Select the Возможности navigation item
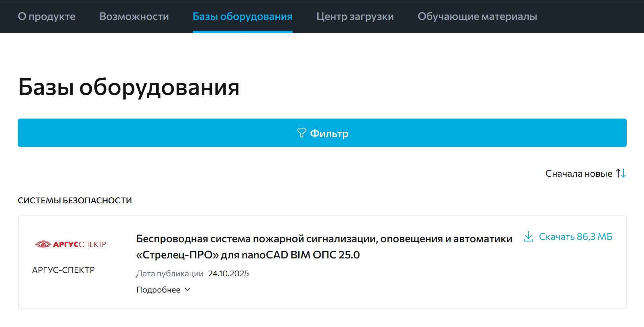Viewport: 644px width, 327px height. (x=134, y=16)
